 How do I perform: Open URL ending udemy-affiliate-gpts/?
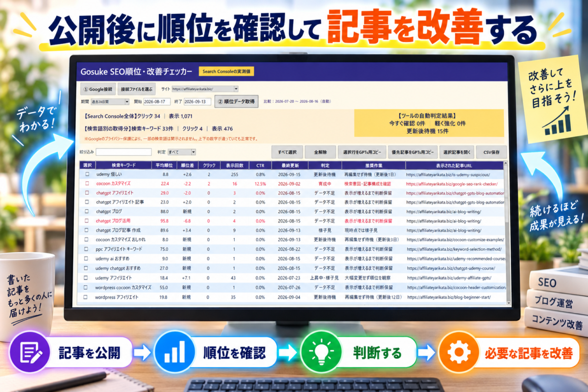(450, 278)
